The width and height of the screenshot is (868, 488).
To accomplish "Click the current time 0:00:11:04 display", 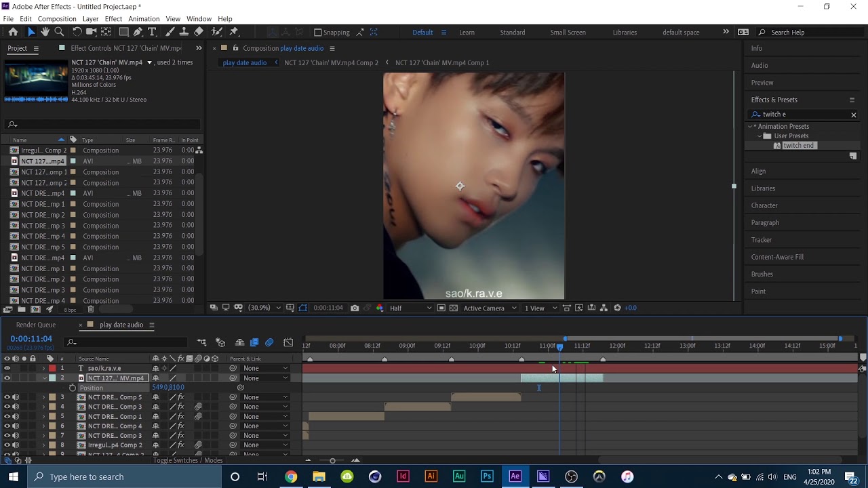I will pyautogui.click(x=31, y=339).
